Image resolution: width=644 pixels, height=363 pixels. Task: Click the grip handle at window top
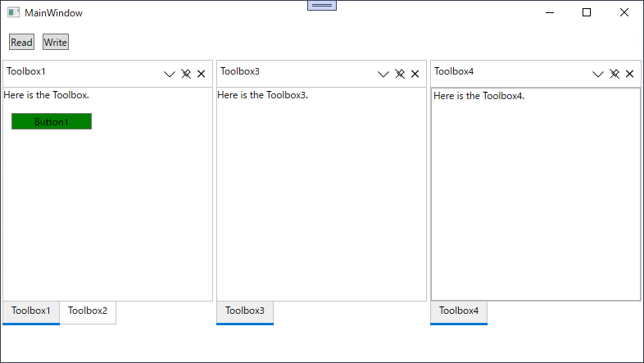322,6
